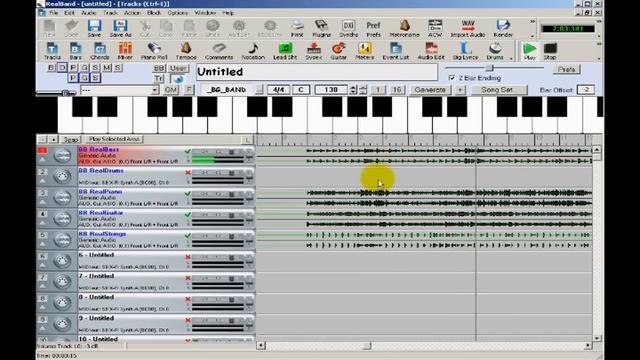The width and height of the screenshot is (640, 360).
Task: Open Prefs from the top toolbar
Action: click(373, 28)
